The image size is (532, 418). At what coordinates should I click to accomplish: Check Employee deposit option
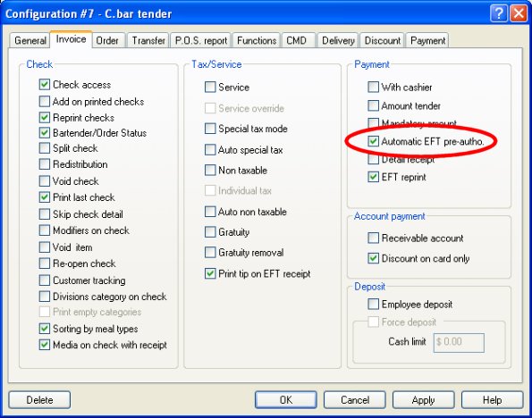click(373, 304)
